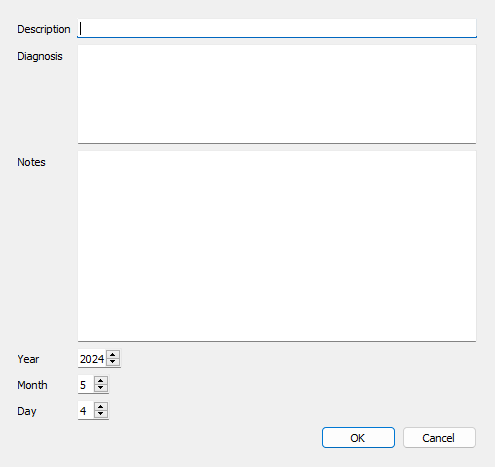This screenshot has width=495, height=467.
Task: Raise the Day value using up arrow
Action: point(101,407)
